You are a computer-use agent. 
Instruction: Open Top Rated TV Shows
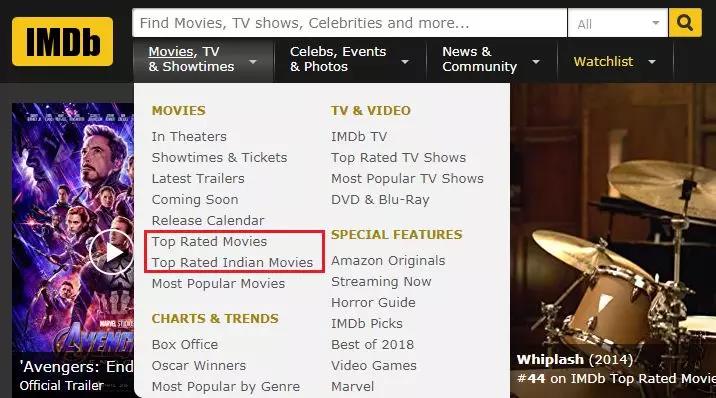coord(398,157)
